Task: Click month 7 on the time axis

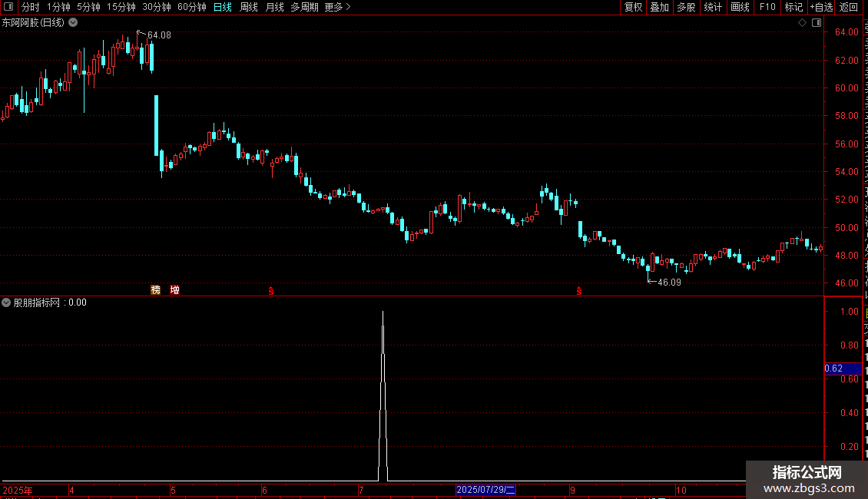Action: [x=361, y=490]
